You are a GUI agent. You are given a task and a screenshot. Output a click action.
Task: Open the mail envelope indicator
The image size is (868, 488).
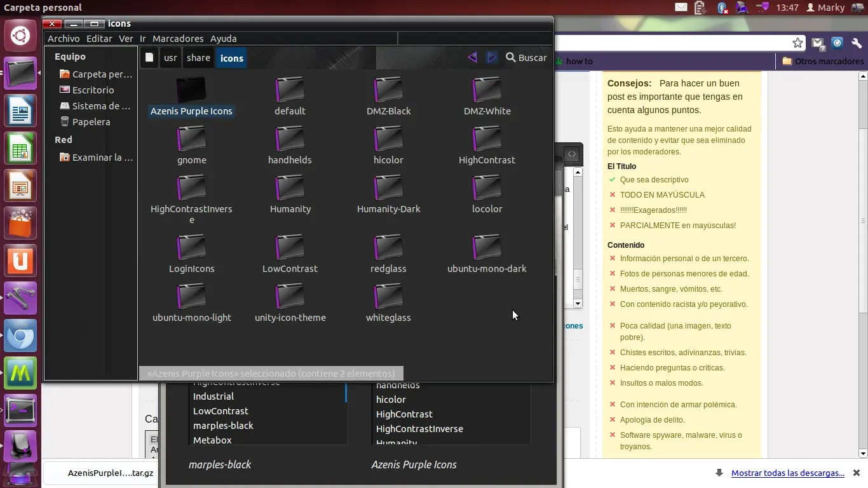click(681, 8)
